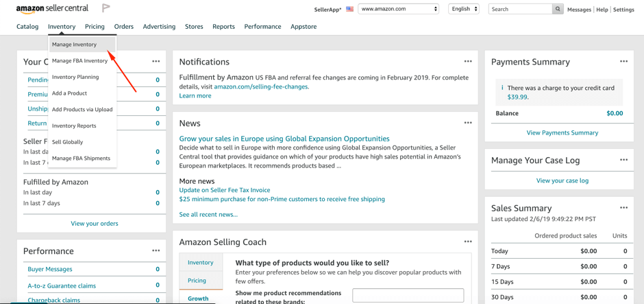The image size is (644, 304).
Task: Open the Help link
Action: point(602,10)
